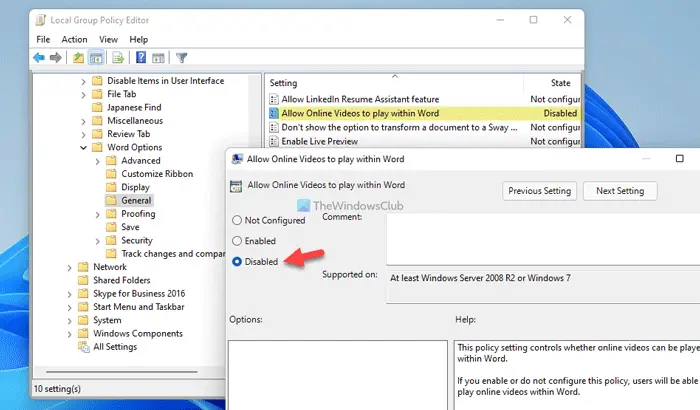This screenshot has width=700, height=410.
Task: Open the Action menu
Action: click(74, 39)
